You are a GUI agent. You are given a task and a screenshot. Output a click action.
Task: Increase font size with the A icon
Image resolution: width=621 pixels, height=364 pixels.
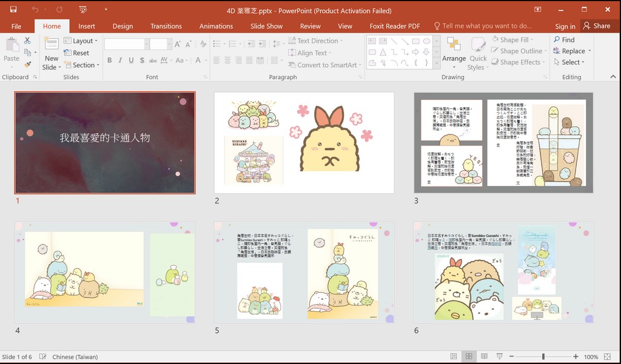pyautogui.click(x=178, y=44)
